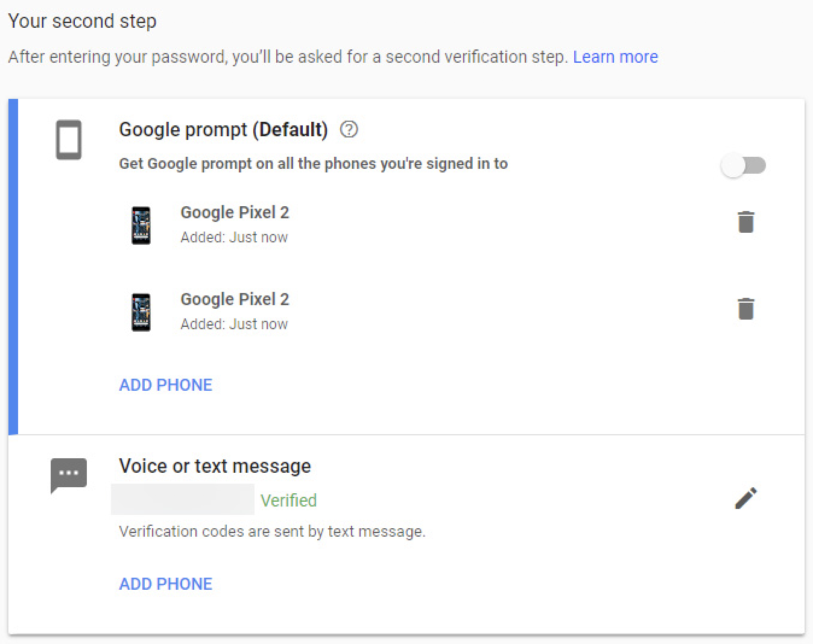Viewport: 813px width, 644px height.
Task: Click the green Verified status label
Action: [x=288, y=500]
